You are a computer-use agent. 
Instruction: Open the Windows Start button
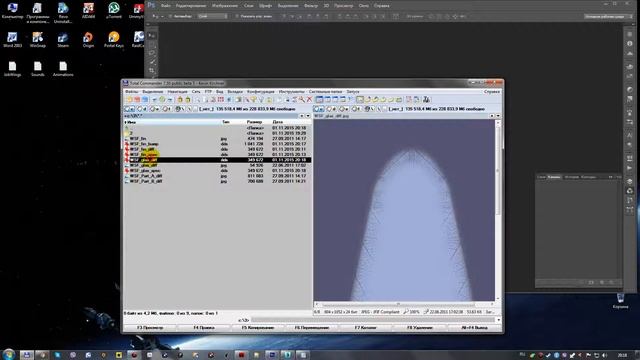(x=9, y=354)
